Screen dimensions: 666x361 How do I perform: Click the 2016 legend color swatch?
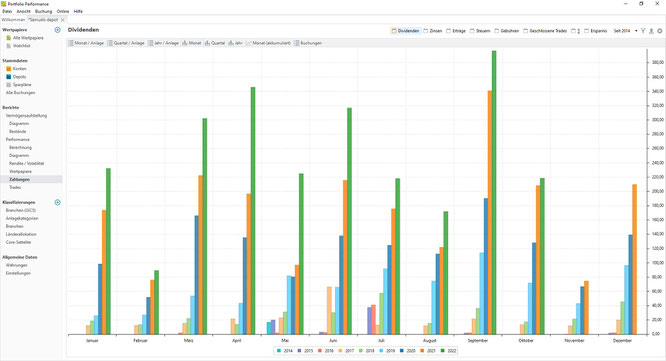coord(319,351)
